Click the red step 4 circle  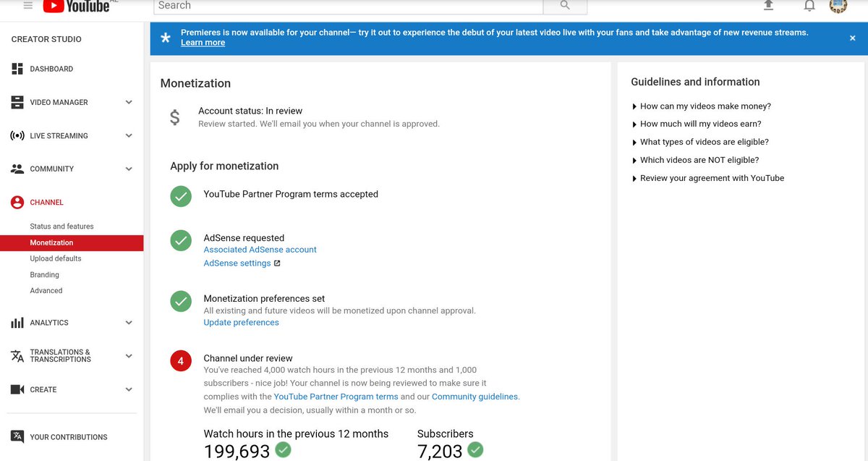(181, 360)
